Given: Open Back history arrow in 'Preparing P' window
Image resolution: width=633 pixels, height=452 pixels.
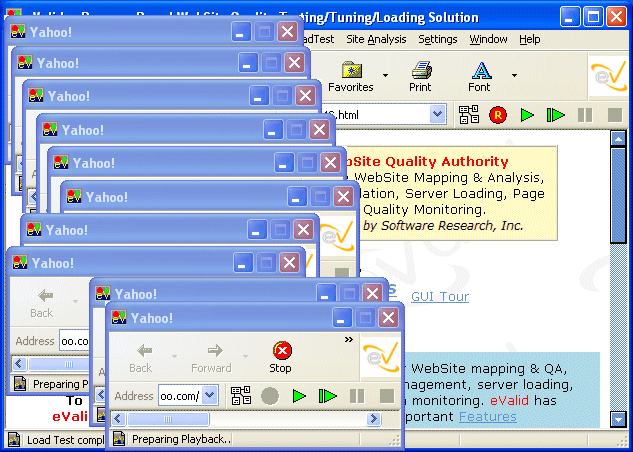Looking at the screenshot, I should click(75, 302).
